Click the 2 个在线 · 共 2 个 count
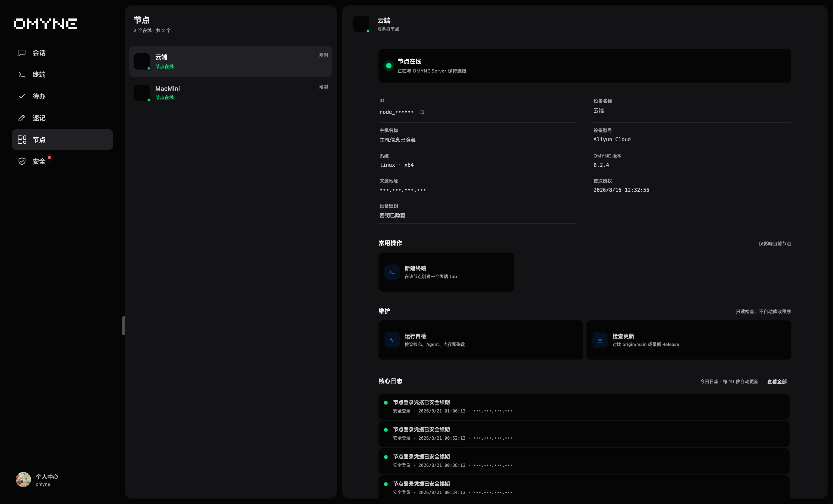The width and height of the screenshot is (833, 504). pos(152,30)
